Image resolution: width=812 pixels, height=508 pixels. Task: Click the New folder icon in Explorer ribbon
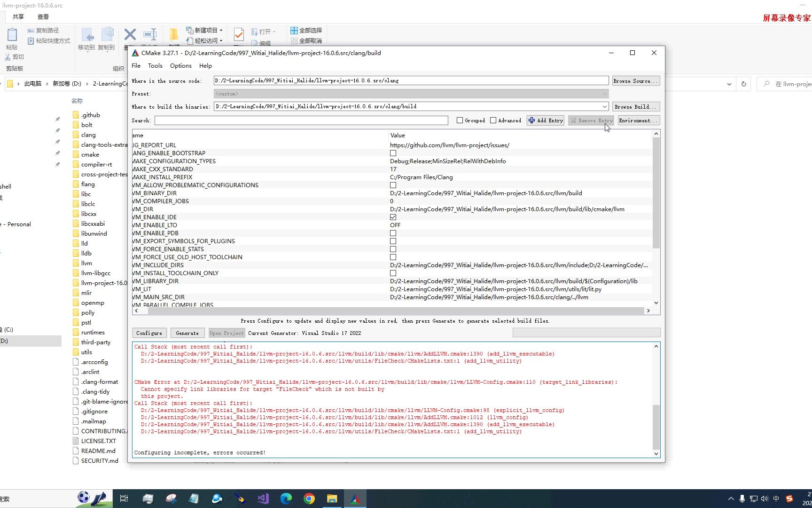coord(174,34)
